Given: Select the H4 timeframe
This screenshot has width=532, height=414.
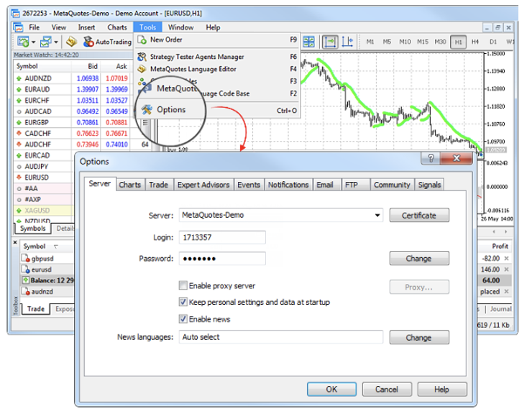Looking at the screenshot, I should (x=475, y=42).
